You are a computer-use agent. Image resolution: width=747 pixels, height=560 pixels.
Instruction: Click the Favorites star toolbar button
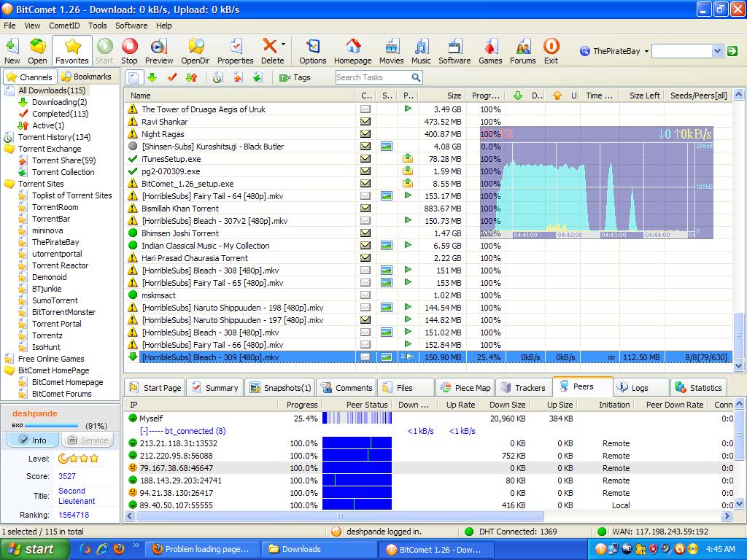click(x=72, y=51)
